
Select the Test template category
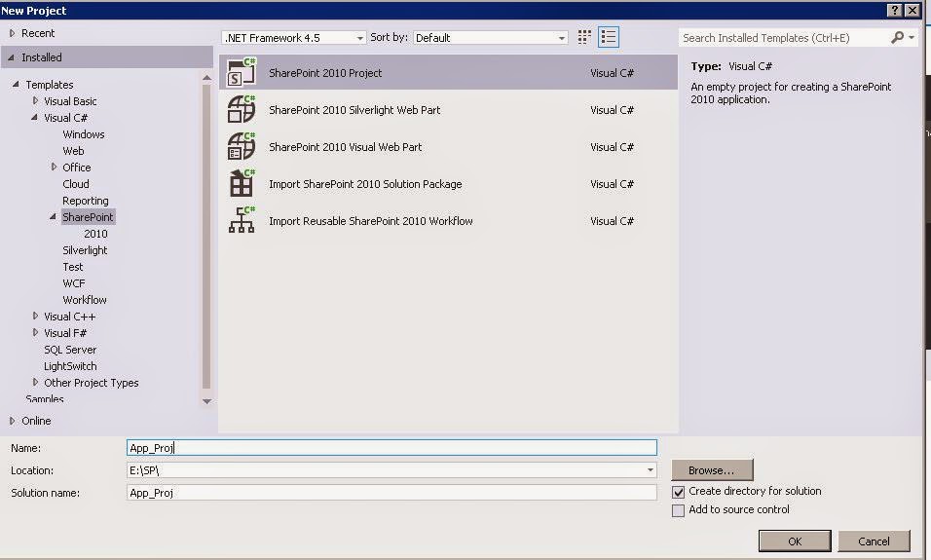coord(73,267)
